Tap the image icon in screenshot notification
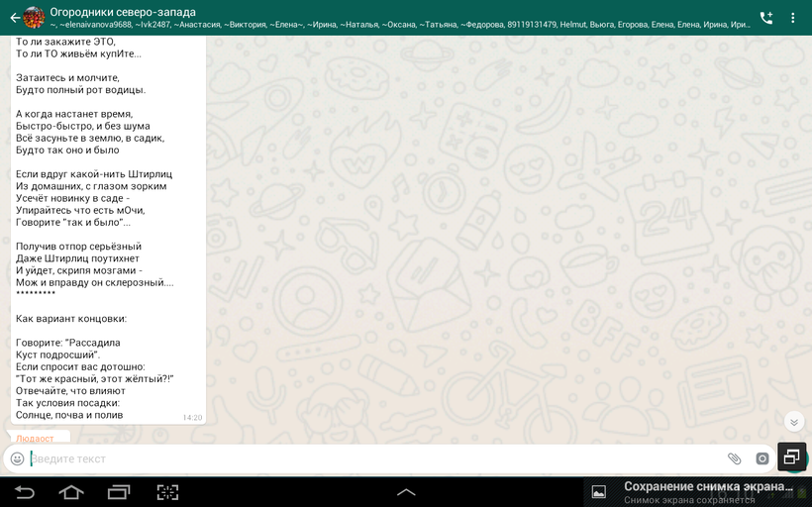 pyautogui.click(x=598, y=492)
